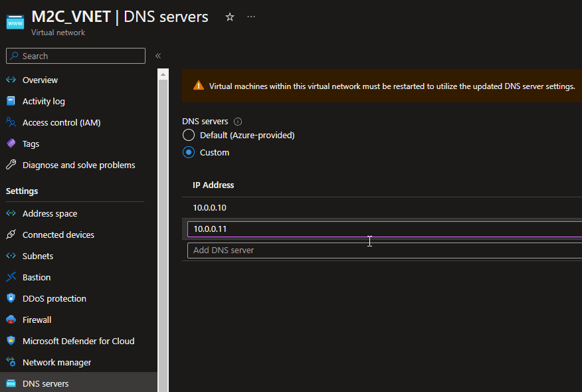Open the Firewall page

coord(37,320)
